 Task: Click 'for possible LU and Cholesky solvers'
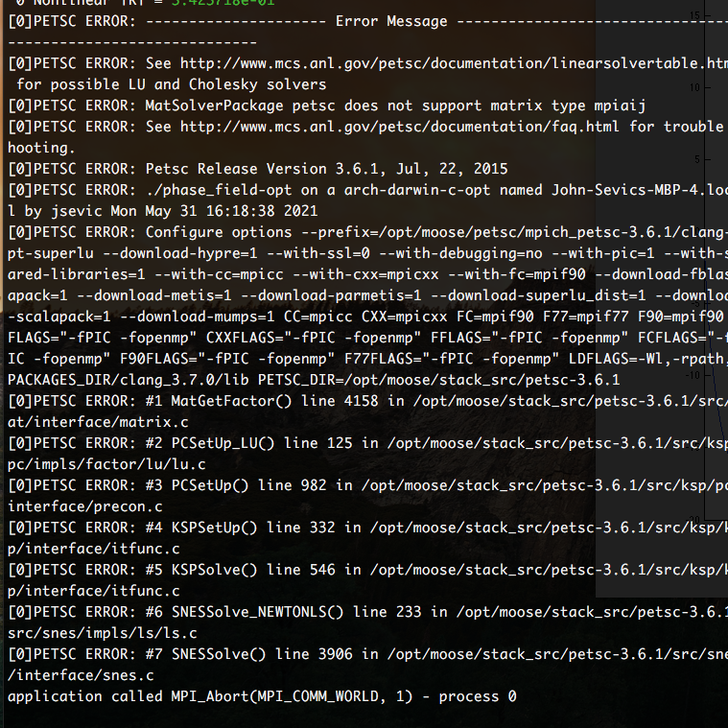point(172,84)
